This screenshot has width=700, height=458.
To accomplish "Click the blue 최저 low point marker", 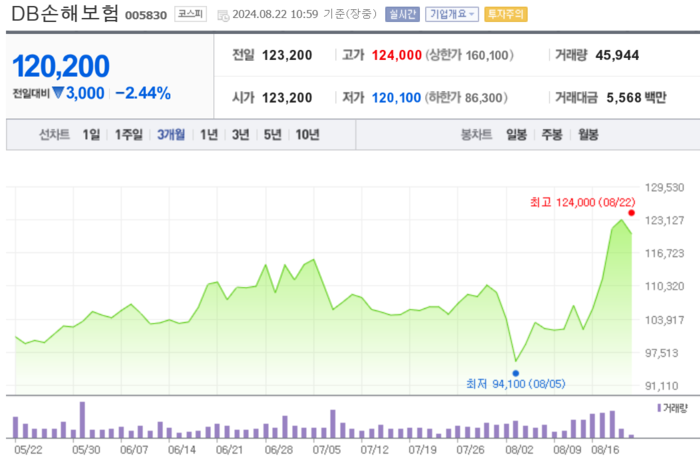I will click(x=516, y=373).
